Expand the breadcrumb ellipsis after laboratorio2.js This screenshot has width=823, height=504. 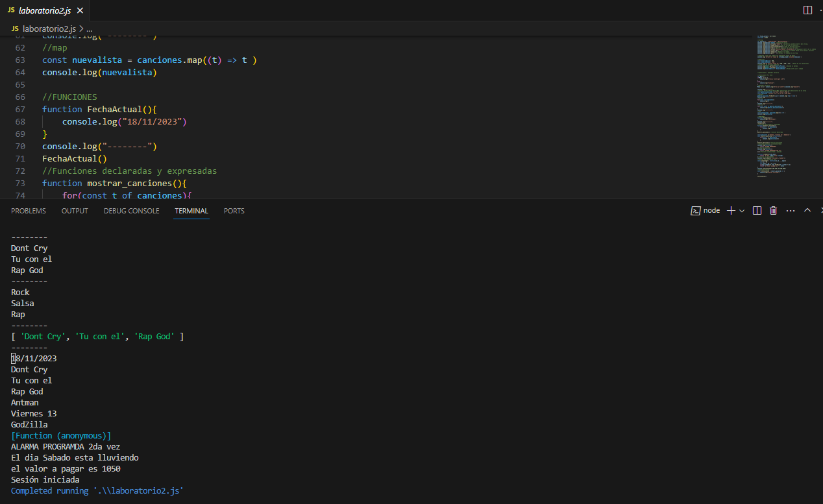coord(89,29)
